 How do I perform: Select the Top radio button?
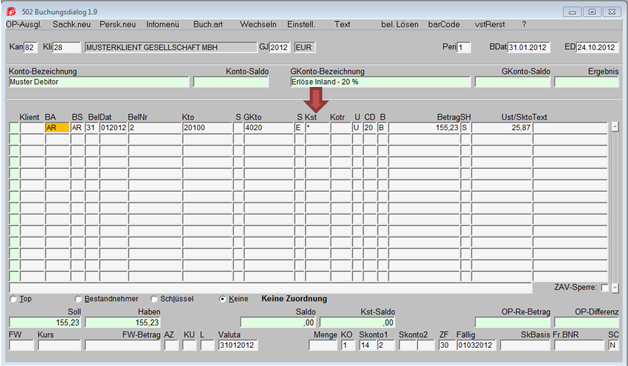tap(13, 299)
